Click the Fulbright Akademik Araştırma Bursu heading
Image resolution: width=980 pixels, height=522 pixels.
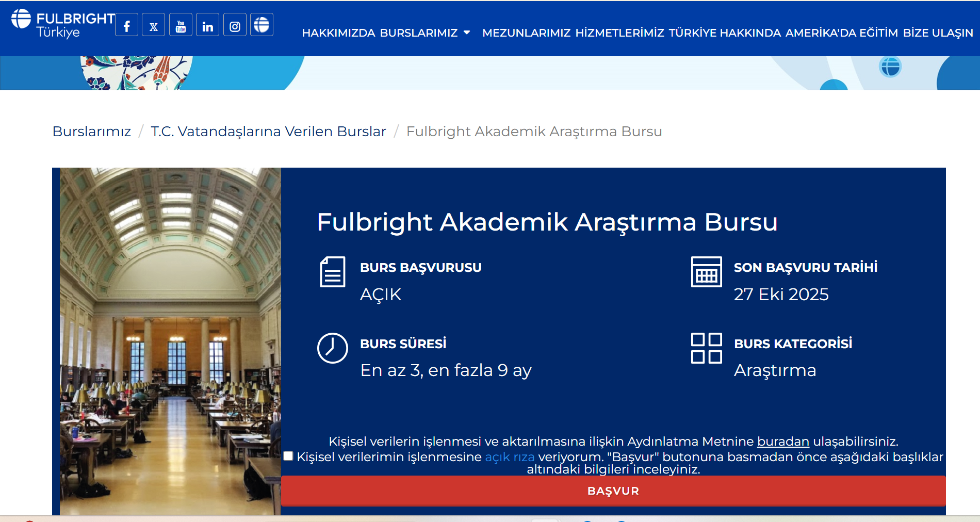tap(547, 222)
